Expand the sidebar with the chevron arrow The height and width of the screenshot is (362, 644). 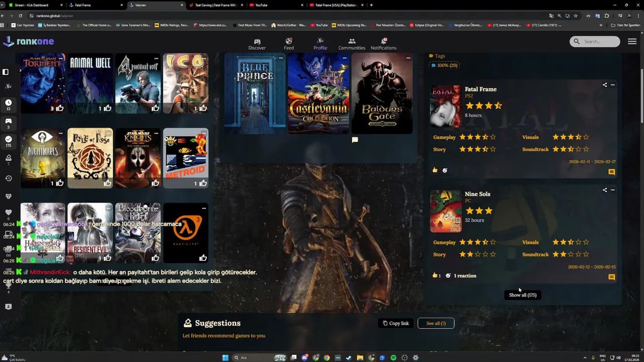point(20,70)
